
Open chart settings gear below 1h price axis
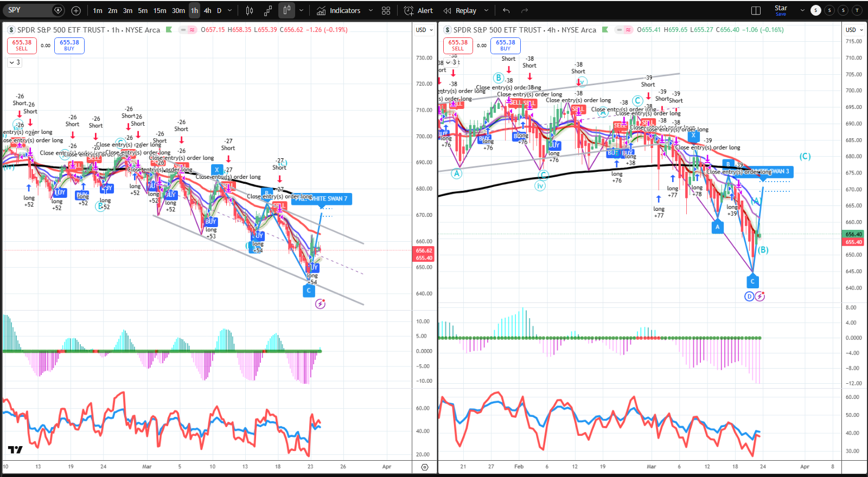click(425, 467)
